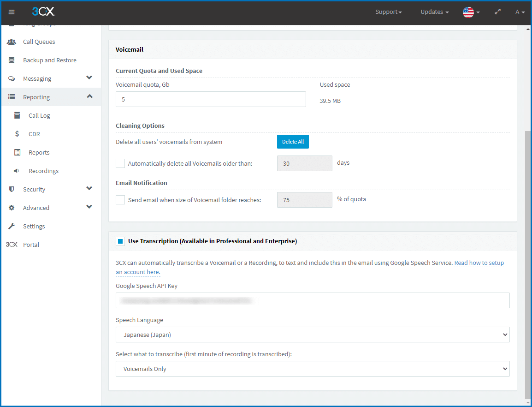
Task: Click the Recordings speaker icon
Action: 16,171
